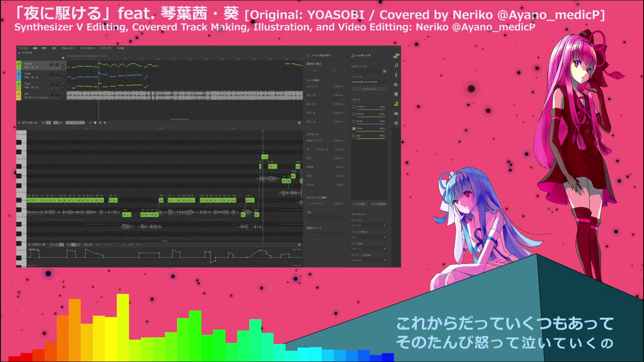Click the Synthesizer V logo icon
644x362 pixels.
click(x=396, y=56)
